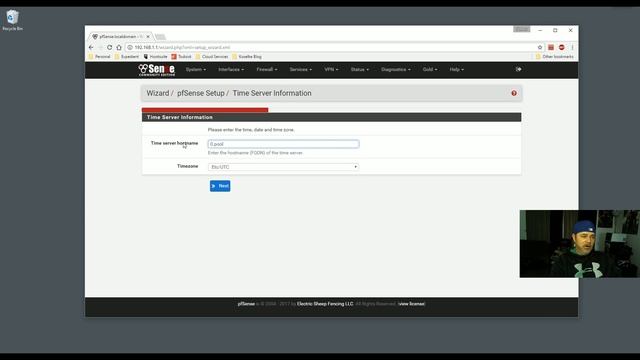Open the site info icon in address bar

tap(130, 47)
